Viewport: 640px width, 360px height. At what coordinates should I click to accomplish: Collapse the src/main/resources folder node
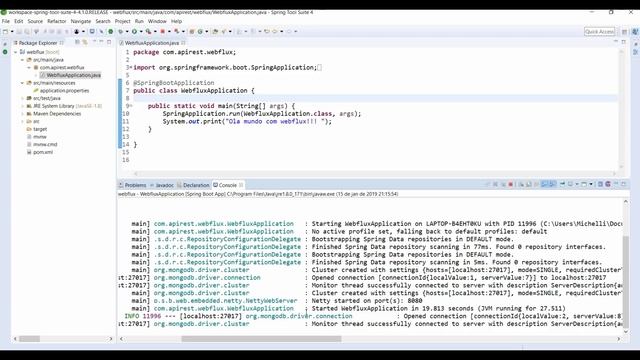pos(22,83)
